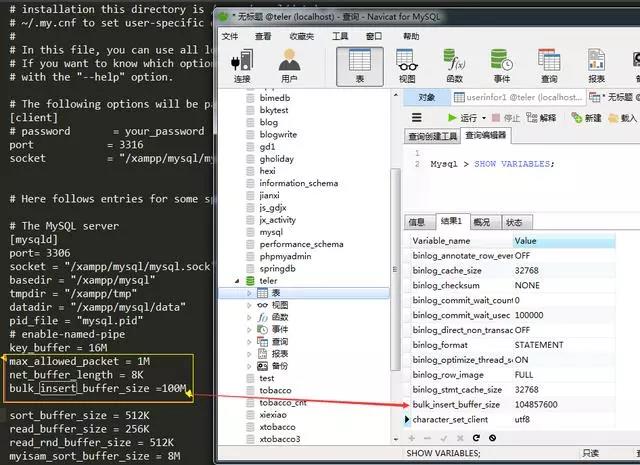The image size is (640, 465).
Task: Open the 函数 functions toolbar icon
Action: pyautogui.click(x=454, y=66)
